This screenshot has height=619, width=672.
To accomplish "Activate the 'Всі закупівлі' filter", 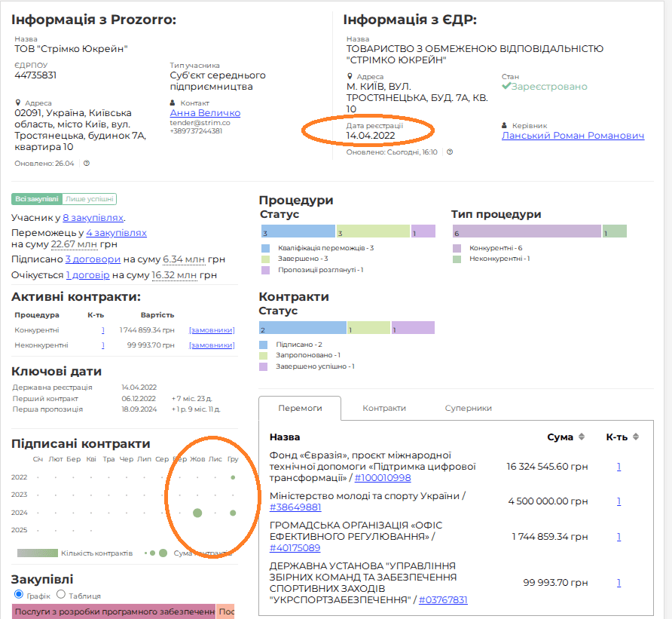I will (x=37, y=199).
